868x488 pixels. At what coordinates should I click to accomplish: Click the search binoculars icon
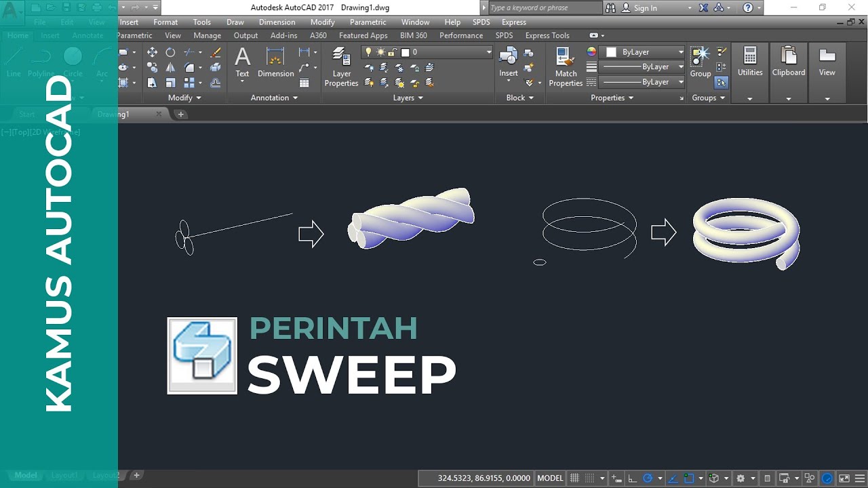(x=610, y=8)
